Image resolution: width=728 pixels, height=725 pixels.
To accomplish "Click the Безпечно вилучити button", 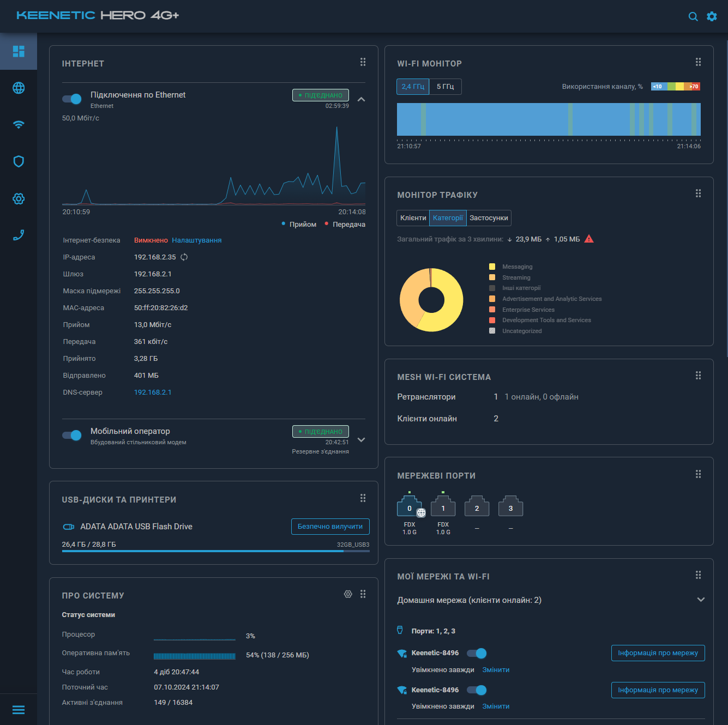I will (330, 526).
